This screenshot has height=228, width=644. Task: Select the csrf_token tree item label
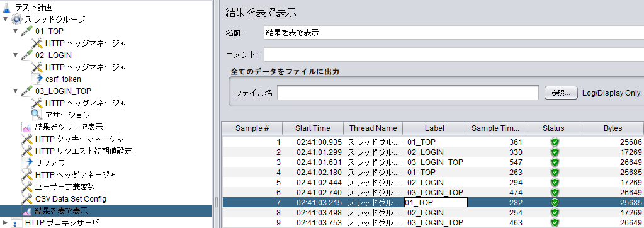(63, 79)
